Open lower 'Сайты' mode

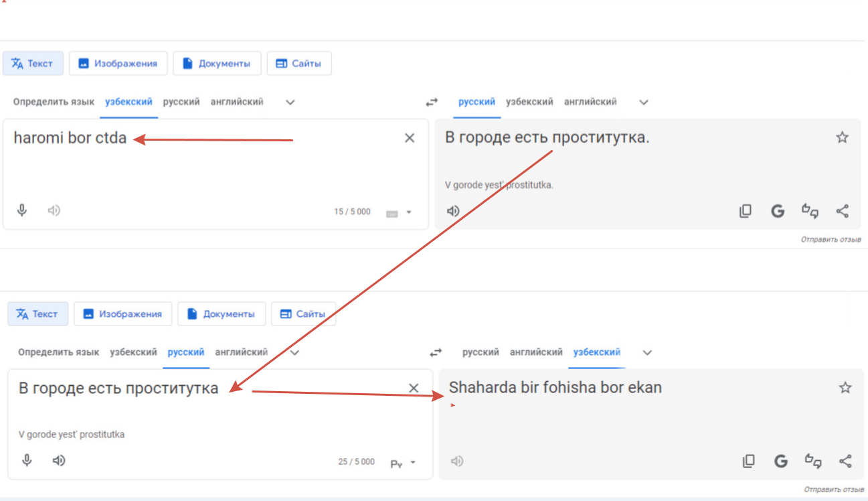(x=304, y=313)
